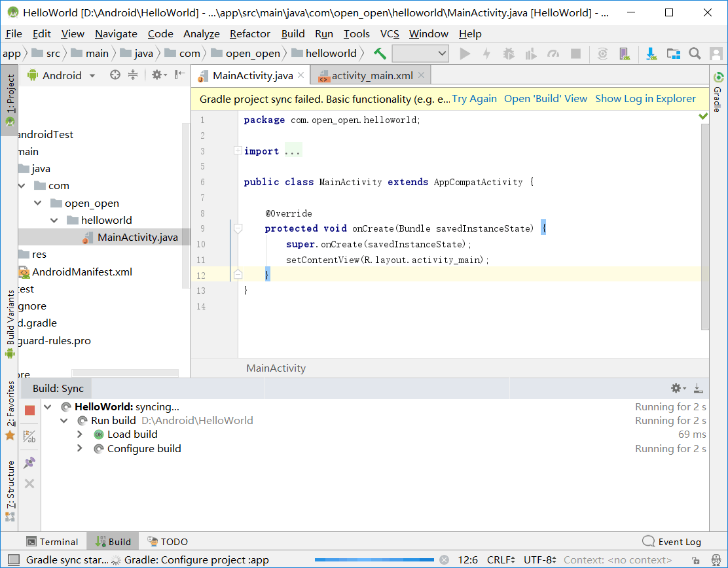Toggle the Event Log tool window
This screenshot has width=728, height=568.
[x=672, y=542]
